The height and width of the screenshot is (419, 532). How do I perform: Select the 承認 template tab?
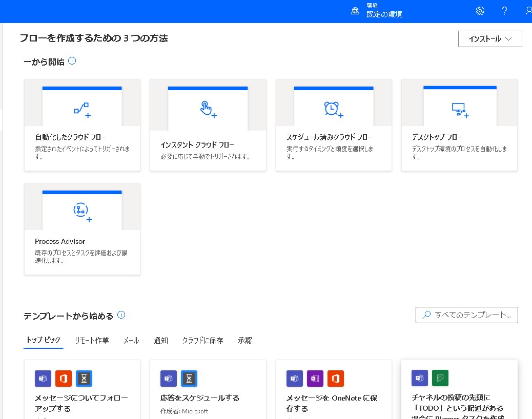[245, 340]
